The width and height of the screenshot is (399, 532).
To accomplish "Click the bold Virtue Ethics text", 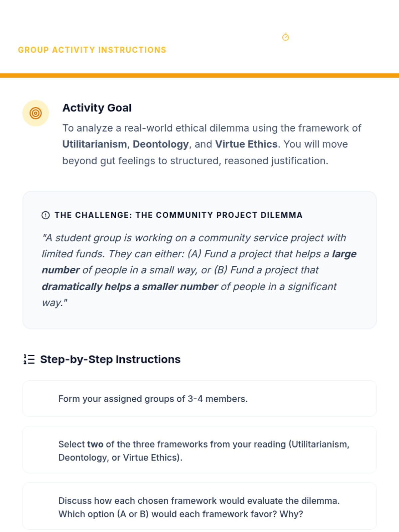I will click(x=246, y=144).
